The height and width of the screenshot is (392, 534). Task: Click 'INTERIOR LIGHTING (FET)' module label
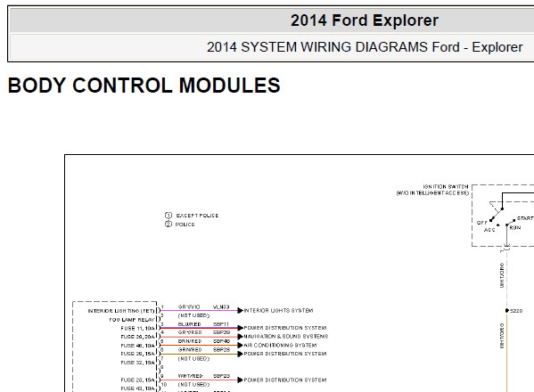121,311
